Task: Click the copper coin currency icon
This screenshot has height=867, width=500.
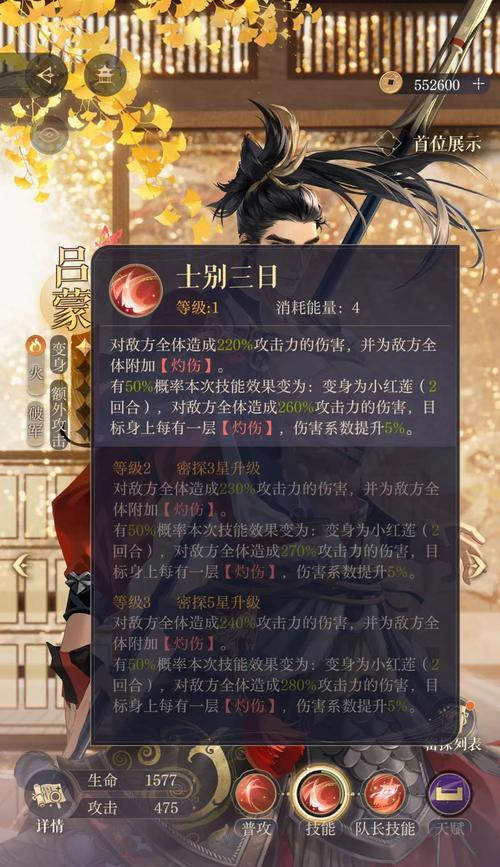Action: (x=390, y=84)
